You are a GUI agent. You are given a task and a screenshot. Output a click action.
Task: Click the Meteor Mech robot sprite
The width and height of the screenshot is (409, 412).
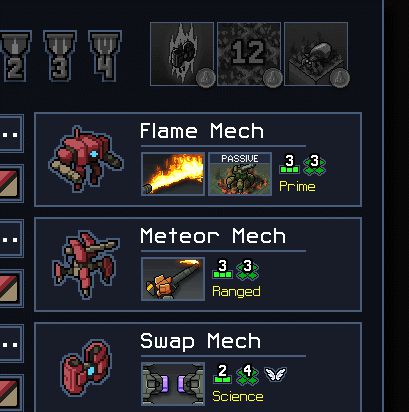86,264
